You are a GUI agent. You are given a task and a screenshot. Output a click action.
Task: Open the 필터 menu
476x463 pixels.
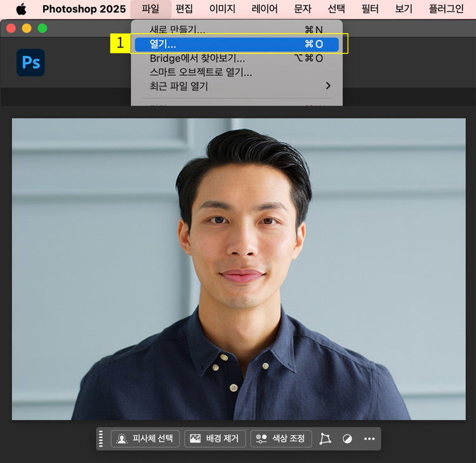pos(370,9)
